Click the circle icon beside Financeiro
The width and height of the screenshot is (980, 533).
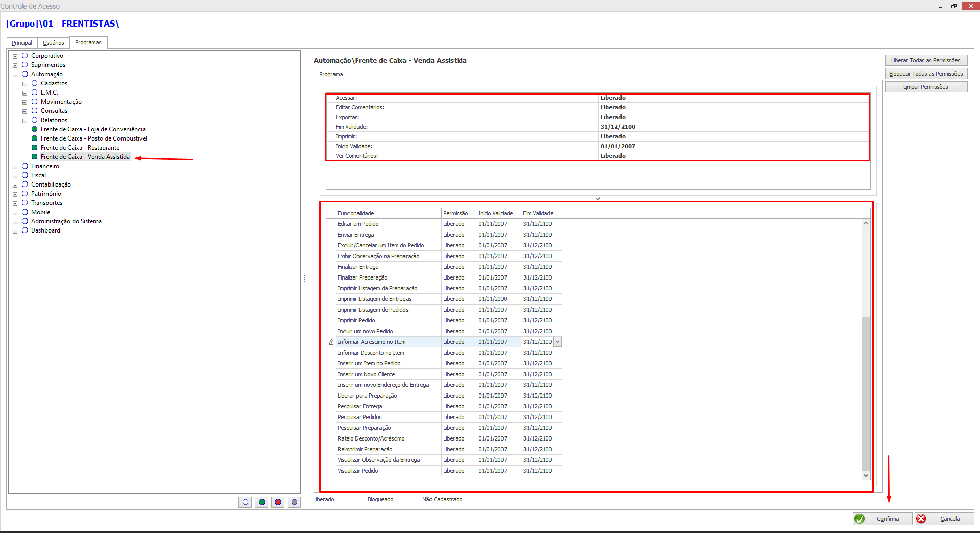pos(25,166)
